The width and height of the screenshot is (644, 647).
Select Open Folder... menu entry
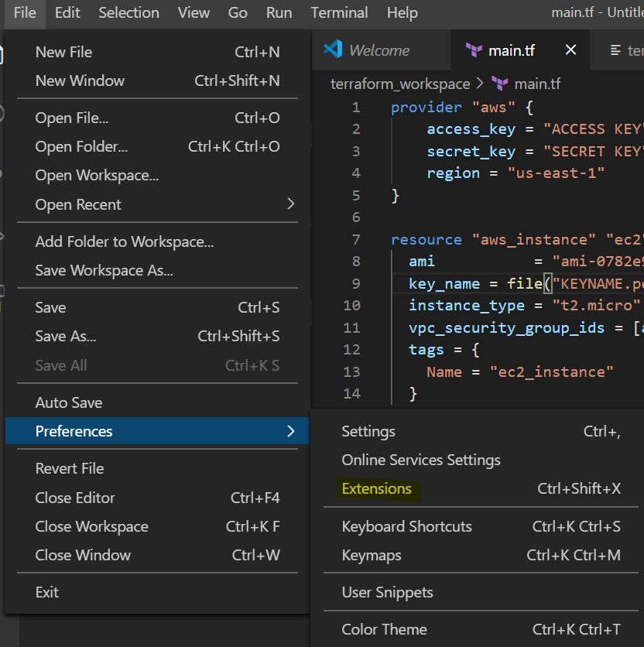pos(157,147)
